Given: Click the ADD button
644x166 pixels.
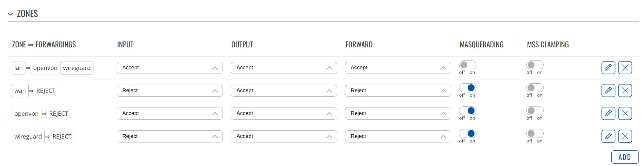Looking at the screenshot, I should click(x=625, y=157).
